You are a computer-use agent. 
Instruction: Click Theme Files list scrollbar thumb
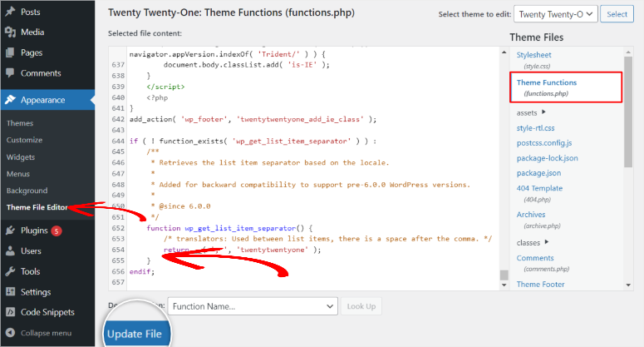(628, 112)
